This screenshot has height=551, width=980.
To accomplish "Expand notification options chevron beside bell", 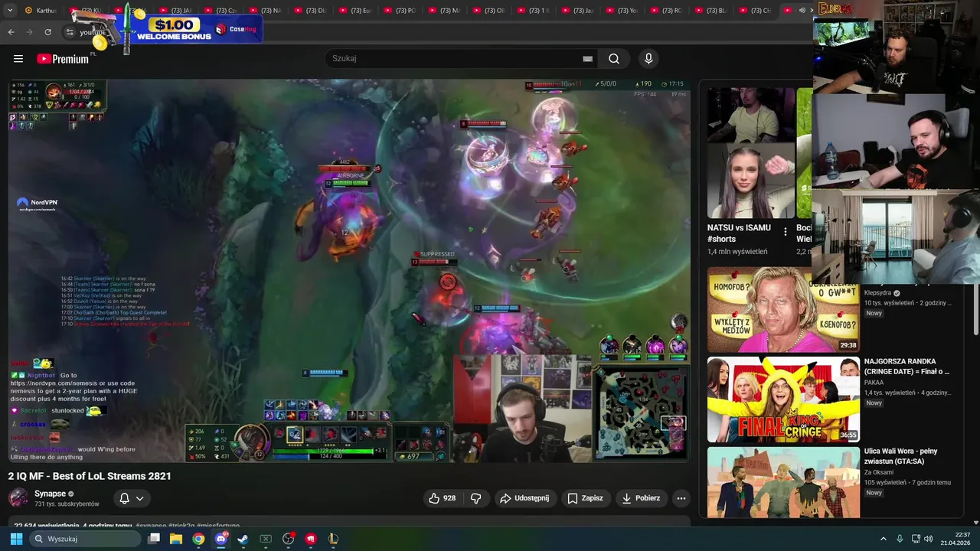I will pyautogui.click(x=139, y=498).
